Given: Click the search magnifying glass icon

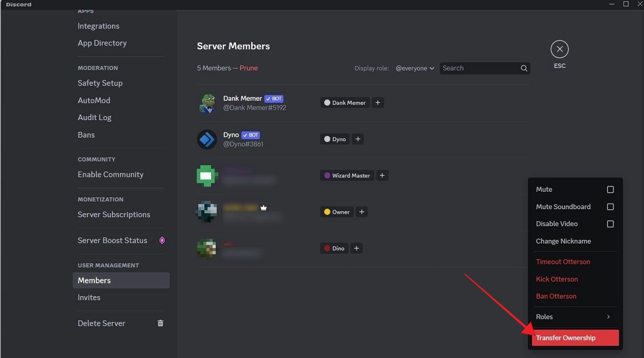Looking at the screenshot, I should [523, 68].
